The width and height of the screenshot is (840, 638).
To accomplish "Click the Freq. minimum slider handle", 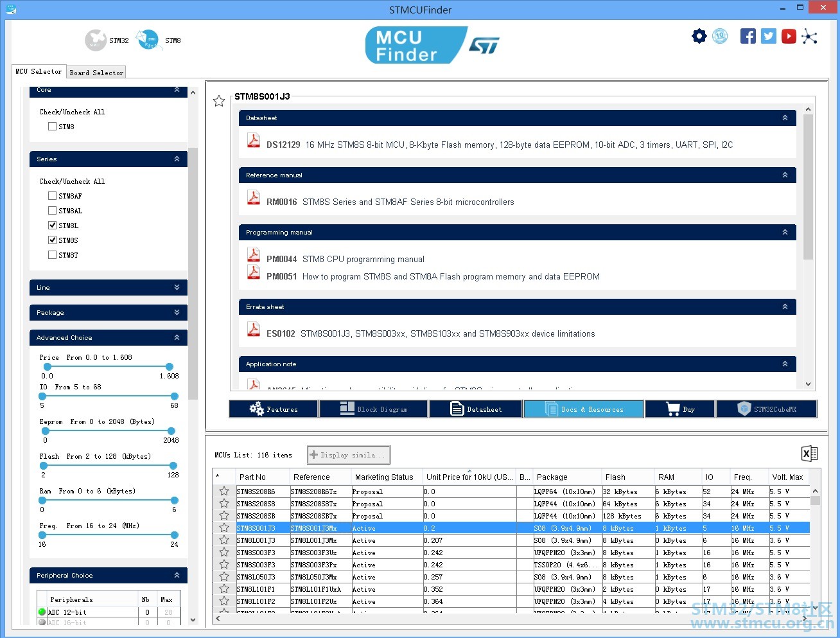I will tap(44, 535).
